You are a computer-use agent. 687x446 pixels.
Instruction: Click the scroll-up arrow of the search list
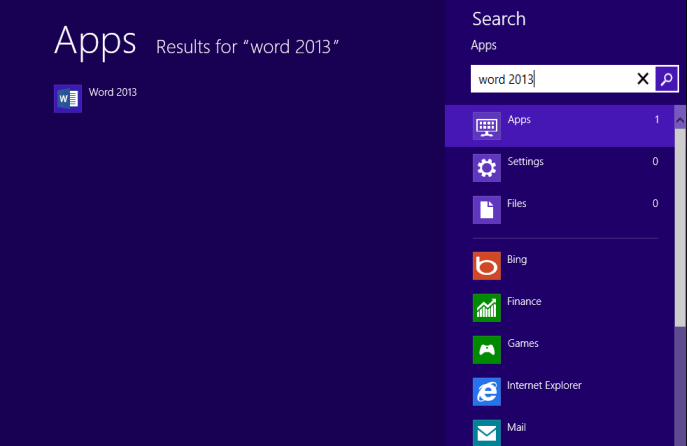pyautogui.click(x=680, y=119)
